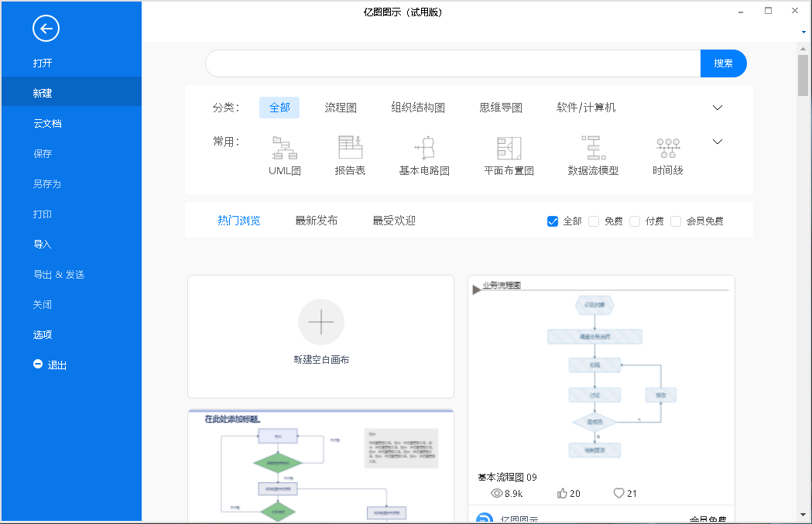Viewport: 812px width, 524px height.
Task: Open the 时间线 template icon
Action: (668, 148)
